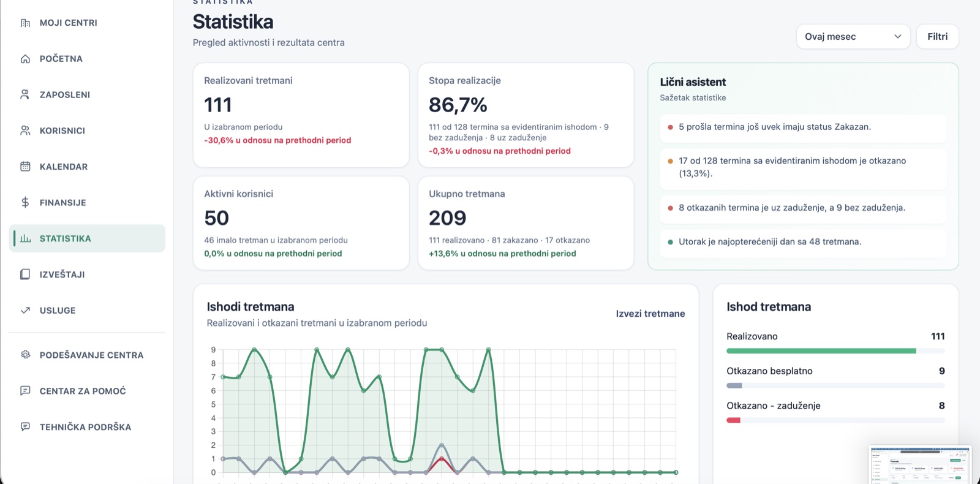The width and height of the screenshot is (980, 484).
Task: Click the 'Ishodi tretmana' chart title
Action: tap(251, 307)
